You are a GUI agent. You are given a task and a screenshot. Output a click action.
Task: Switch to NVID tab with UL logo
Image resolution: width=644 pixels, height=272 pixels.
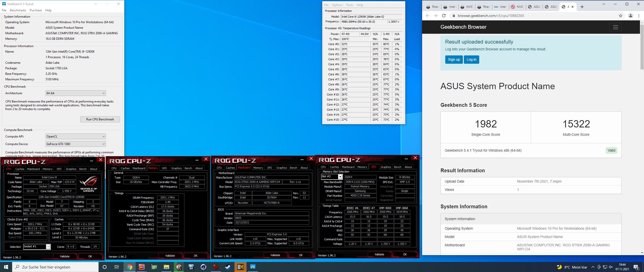pos(517,7)
